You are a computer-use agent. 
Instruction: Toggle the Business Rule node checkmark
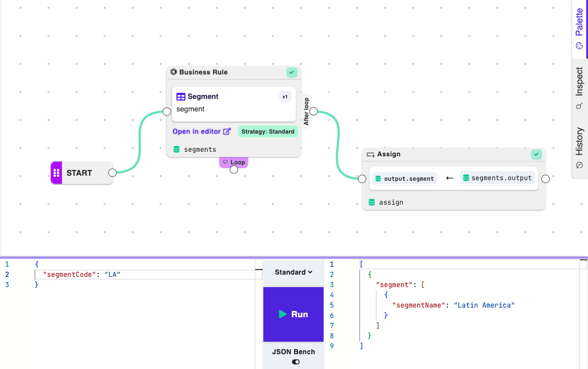[x=292, y=72]
